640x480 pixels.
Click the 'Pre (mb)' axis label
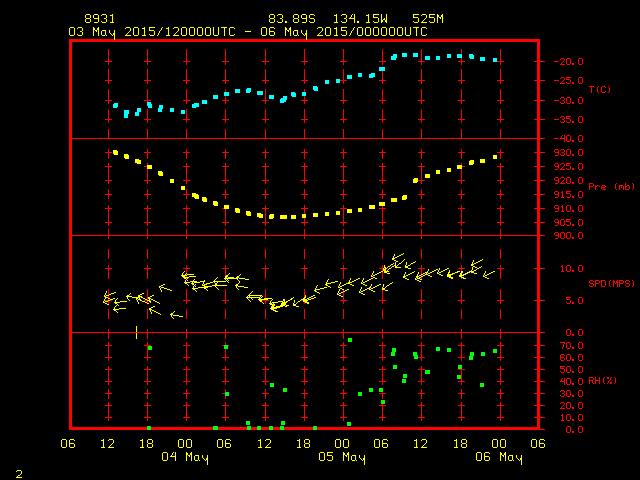[611, 187]
